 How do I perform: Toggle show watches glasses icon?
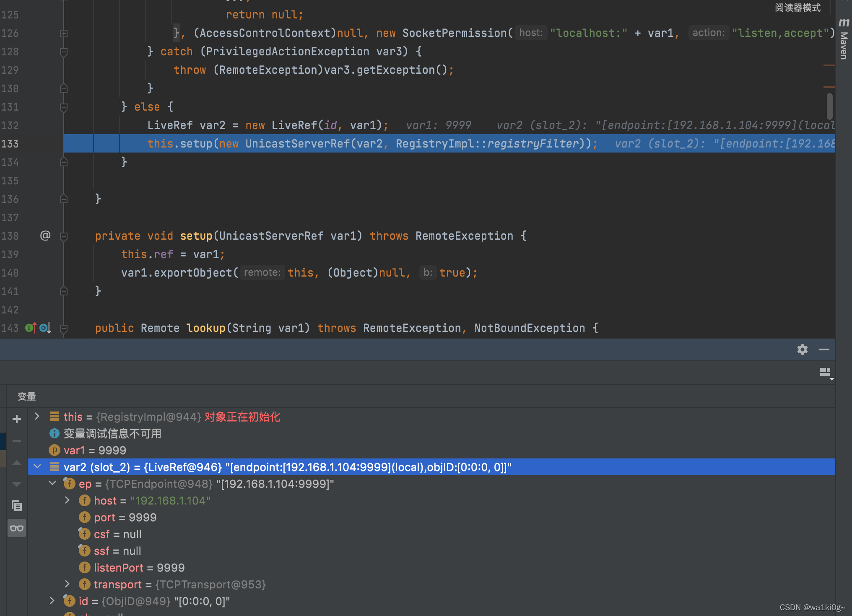click(x=17, y=528)
